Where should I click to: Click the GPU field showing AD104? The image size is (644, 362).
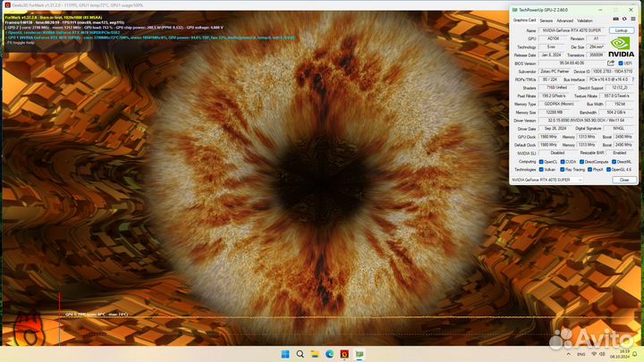[553, 38]
